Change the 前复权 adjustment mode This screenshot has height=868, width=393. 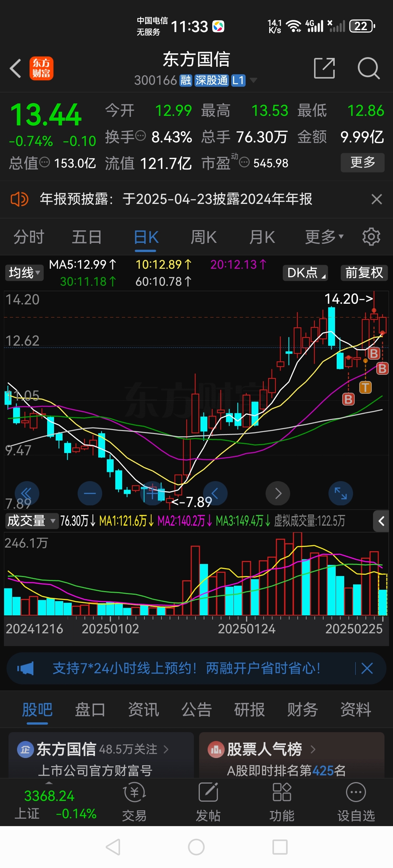[x=365, y=273]
